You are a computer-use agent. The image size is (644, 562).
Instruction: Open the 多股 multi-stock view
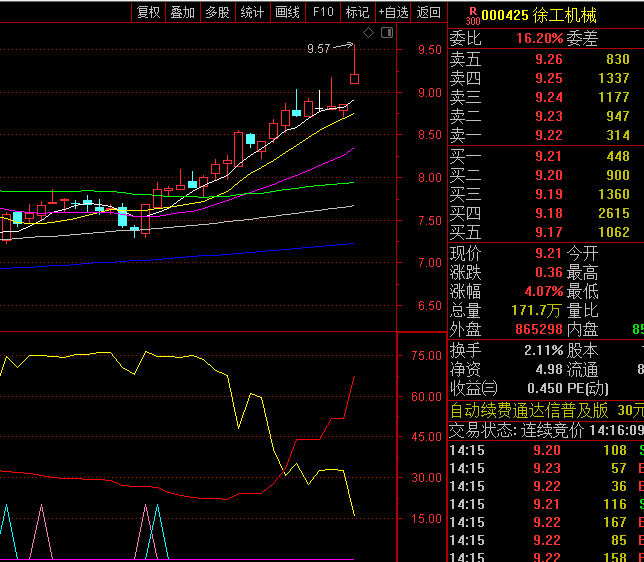217,12
